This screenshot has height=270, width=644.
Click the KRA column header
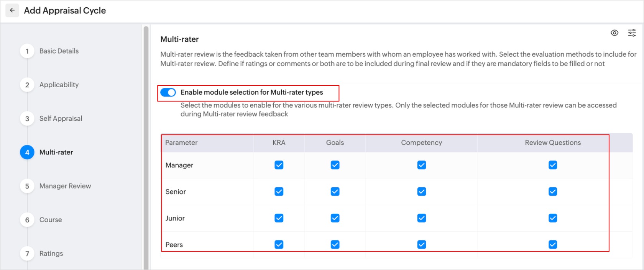pyautogui.click(x=279, y=142)
